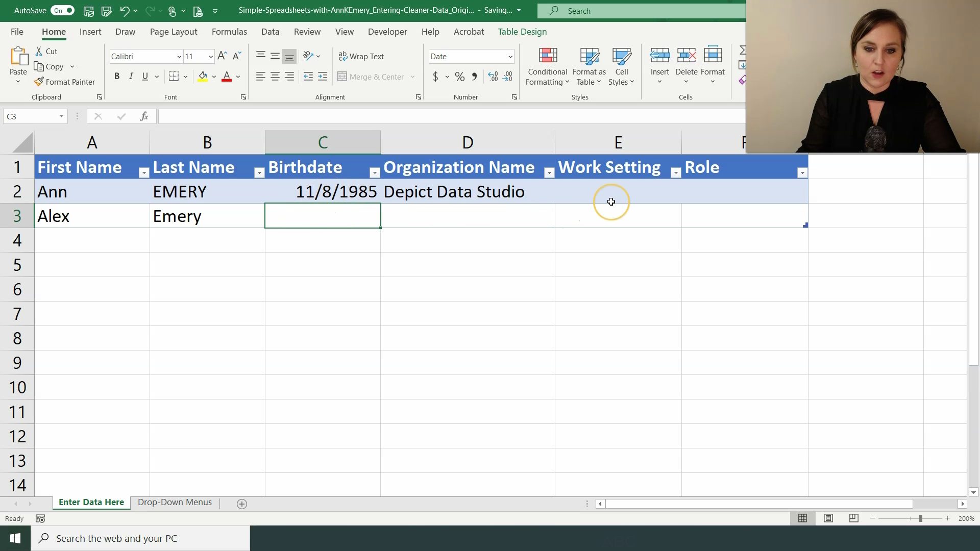Apply accounting dollar format
The height and width of the screenshot is (551, 980).
pyautogui.click(x=435, y=77)
